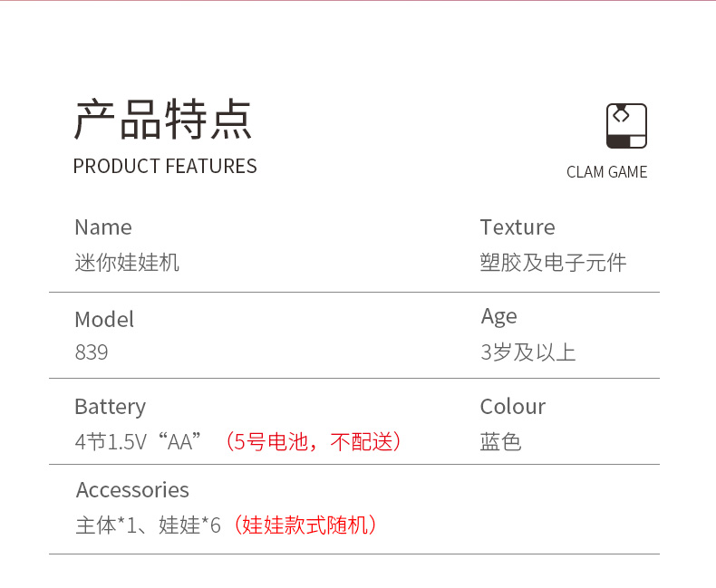The image size is (716, 588).
Task: Click model number 839
Action: [92, 352]
